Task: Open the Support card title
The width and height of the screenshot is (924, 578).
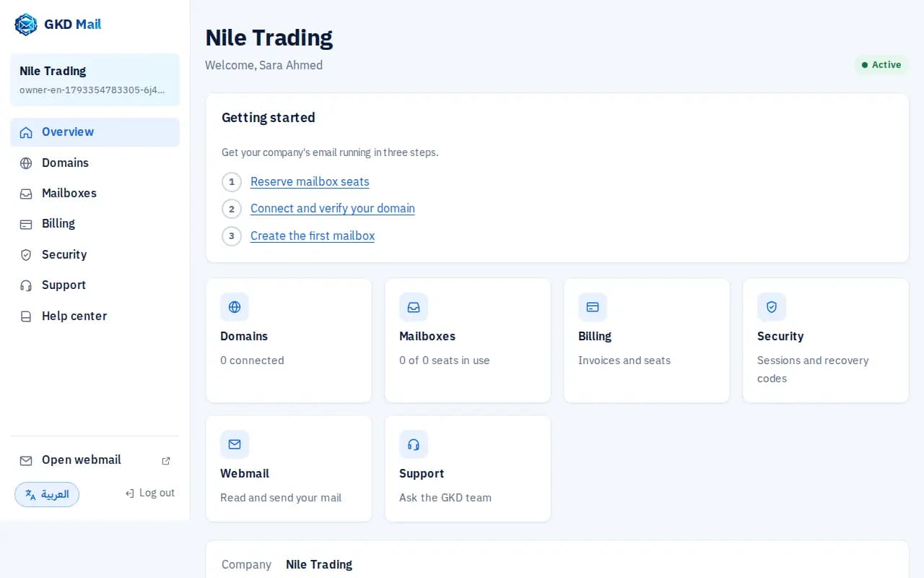Action: pyautogui.click(x=422, y=474)
